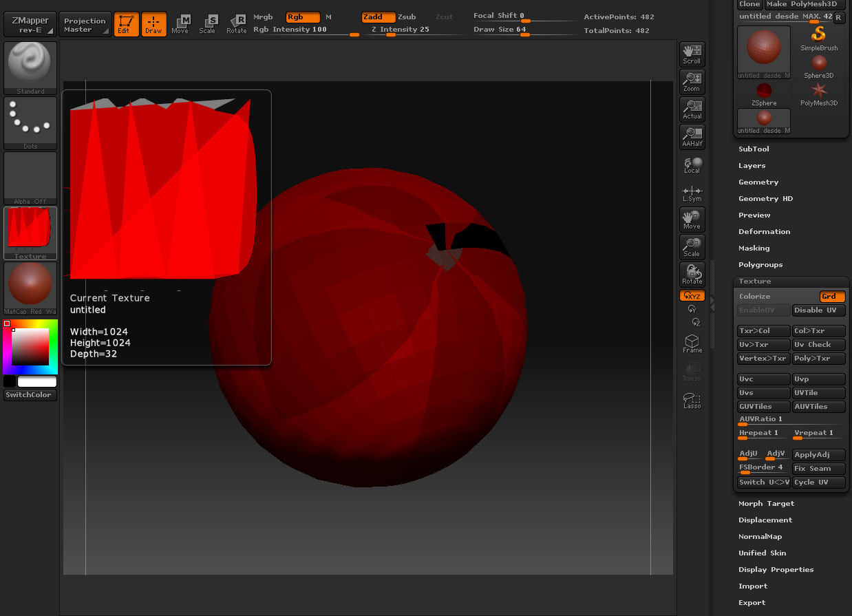Open the Dots stroke picker

click(30, 123)
